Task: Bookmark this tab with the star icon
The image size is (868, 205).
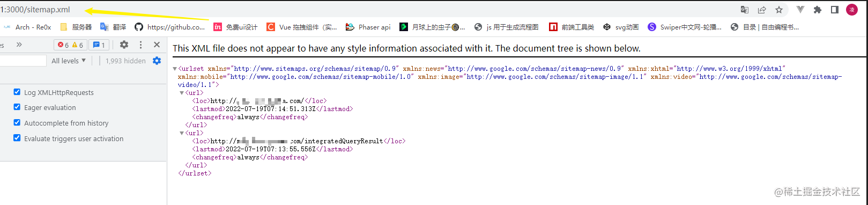Action: pyautogui.click(x=779, y=10)
